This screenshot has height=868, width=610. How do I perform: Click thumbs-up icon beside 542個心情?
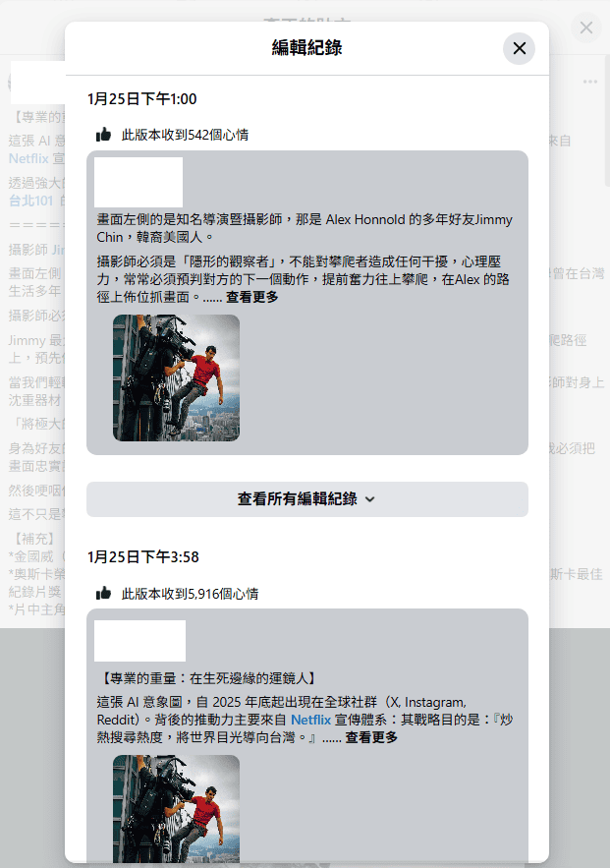click(x=103, y=135)
